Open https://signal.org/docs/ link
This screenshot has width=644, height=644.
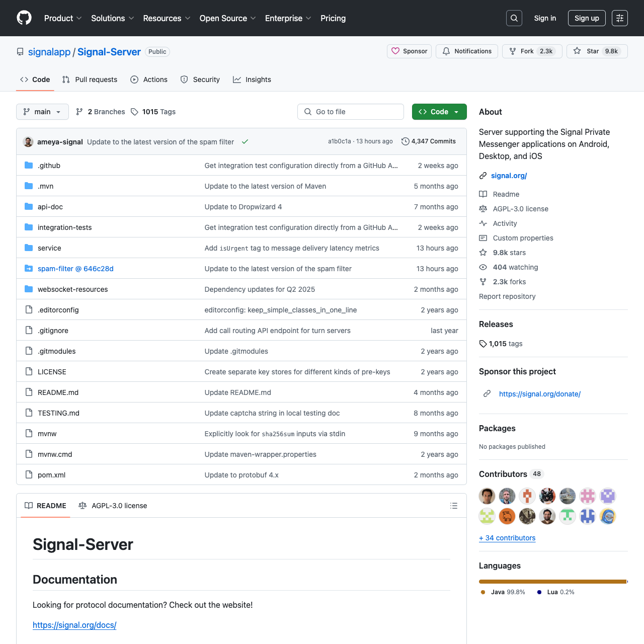click(x=74, y=625)
